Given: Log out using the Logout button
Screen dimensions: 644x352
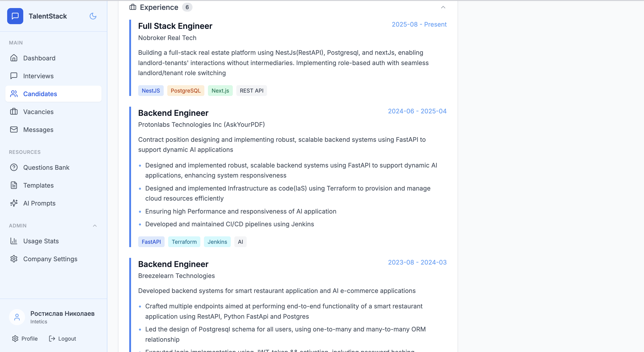Looking at the screenshot, I should pos(63,339).
